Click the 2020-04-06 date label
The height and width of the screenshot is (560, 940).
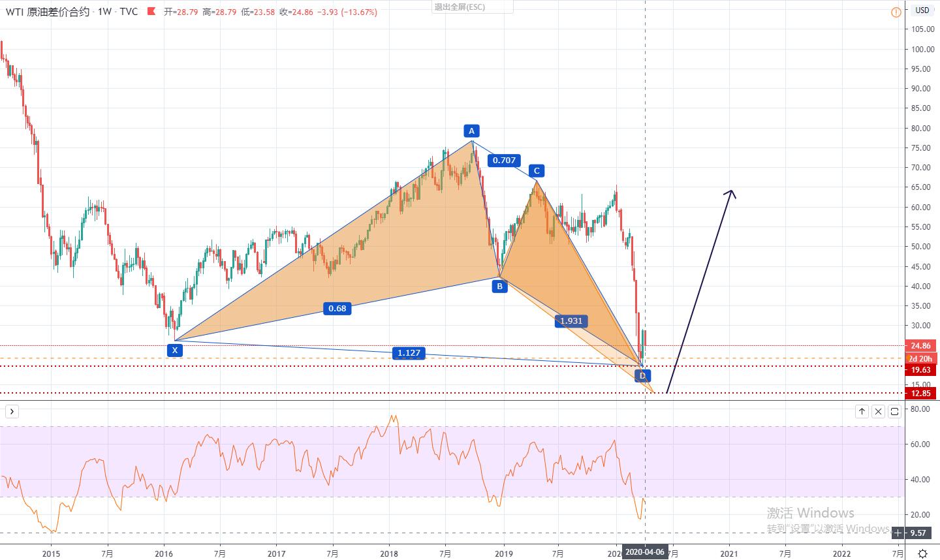point(645,552)
